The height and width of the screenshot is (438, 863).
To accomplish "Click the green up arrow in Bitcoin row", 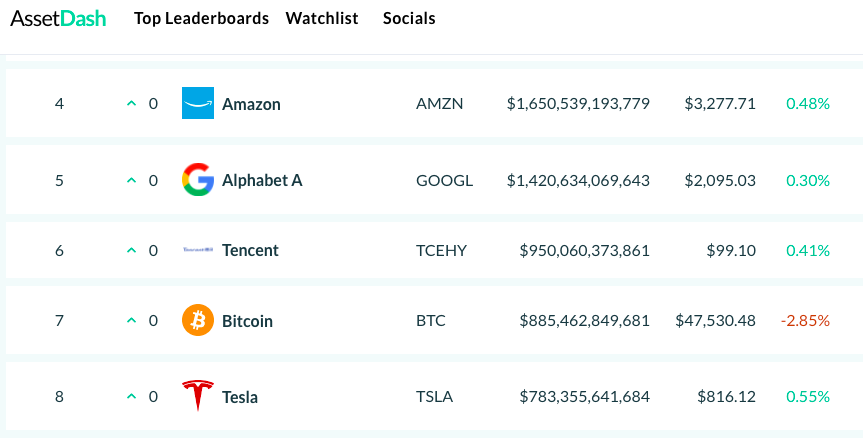I will coord(130,321).
